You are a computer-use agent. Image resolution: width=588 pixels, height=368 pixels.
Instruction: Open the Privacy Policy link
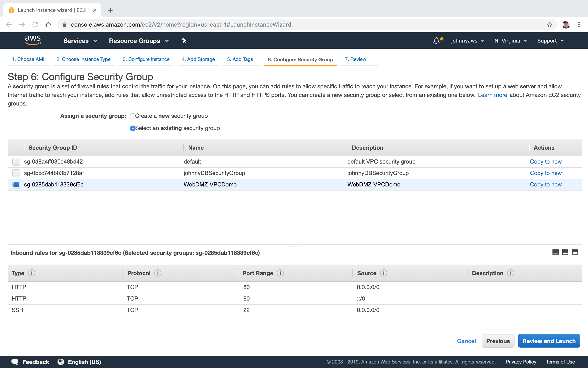521,362
